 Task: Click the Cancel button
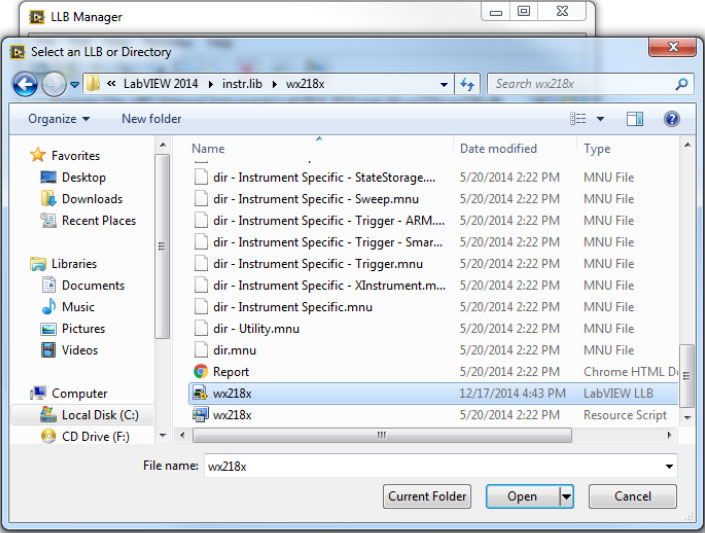pos(632,496)
